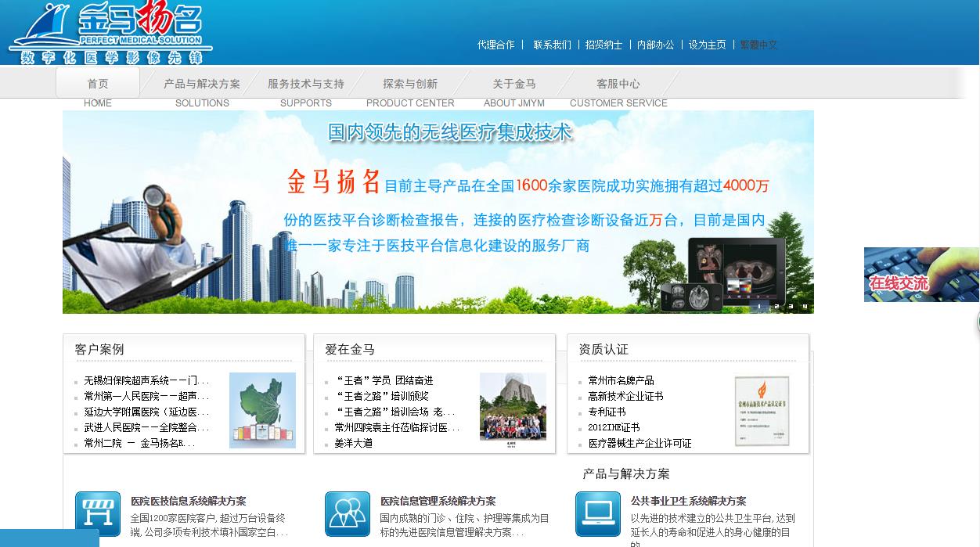Open the group photo thumbnail
This screenshot has width=980, height=547.
tap(513, 410)
